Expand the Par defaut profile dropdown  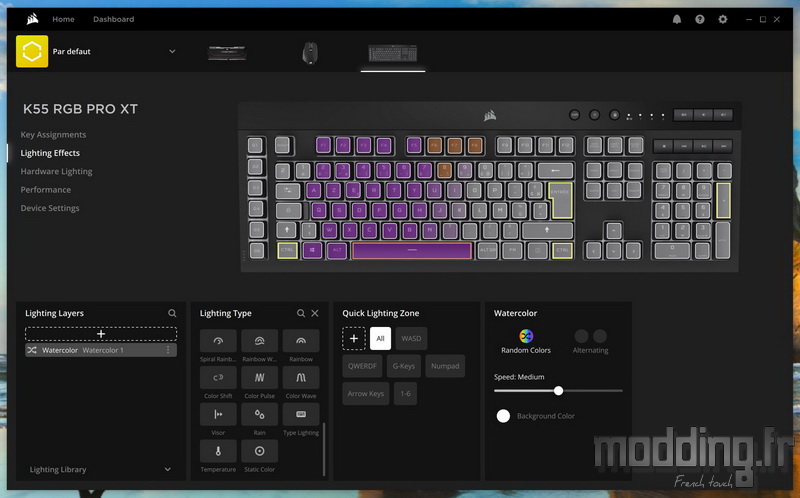click(172, 52)
